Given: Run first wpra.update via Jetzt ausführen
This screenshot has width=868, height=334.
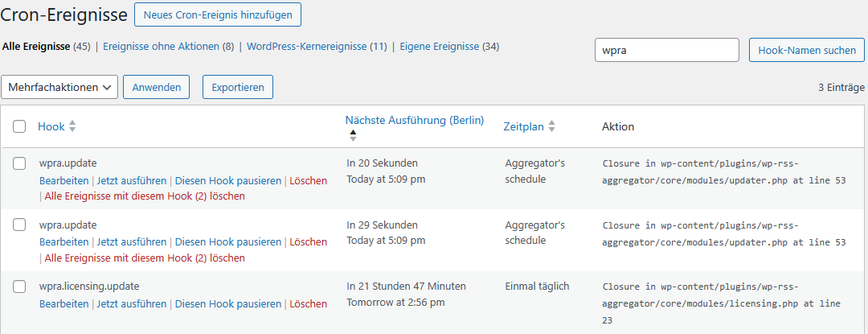Looking at the screenshot, I should [x=132, y=181].
